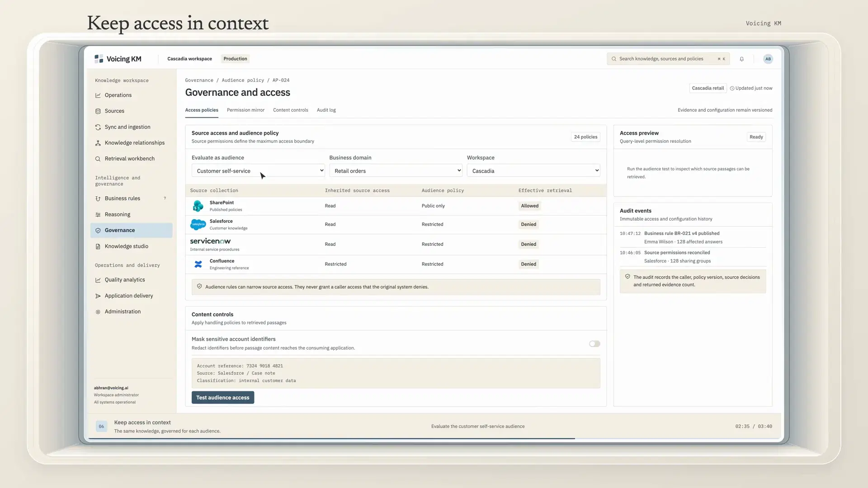The width and height of the screenshot is (868, 488).
Task: Focus the Search knowledge, sources and policies field
Action: pos(668,59)
